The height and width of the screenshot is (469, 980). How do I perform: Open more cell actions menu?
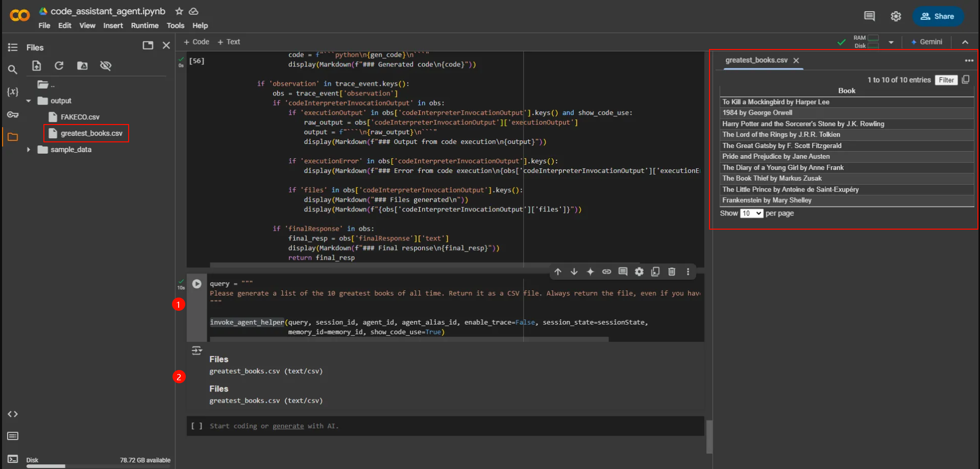click(688, 271)
